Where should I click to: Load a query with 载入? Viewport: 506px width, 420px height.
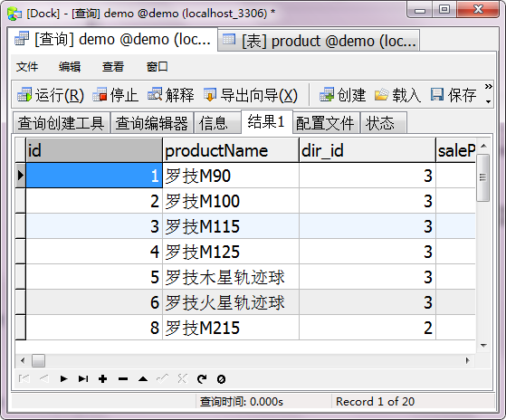click(398, 95)
